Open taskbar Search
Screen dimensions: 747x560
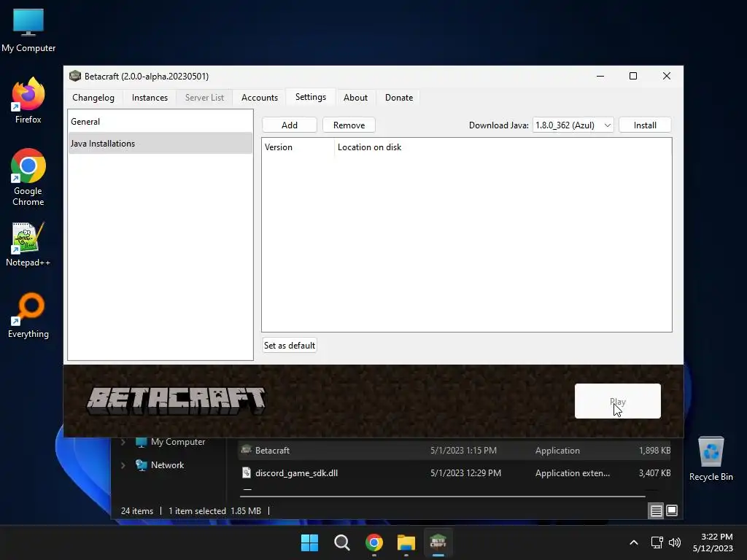point(341,542)
